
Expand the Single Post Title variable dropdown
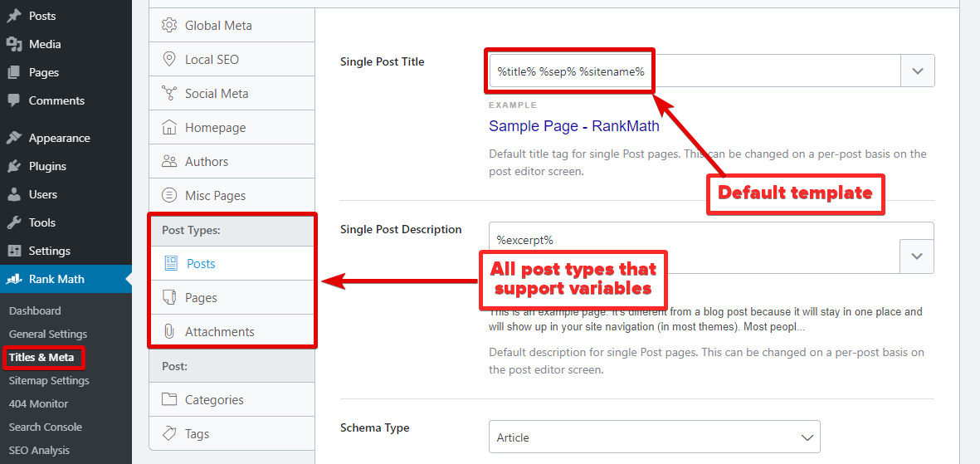pyautogui.click(x=918, y=71)
